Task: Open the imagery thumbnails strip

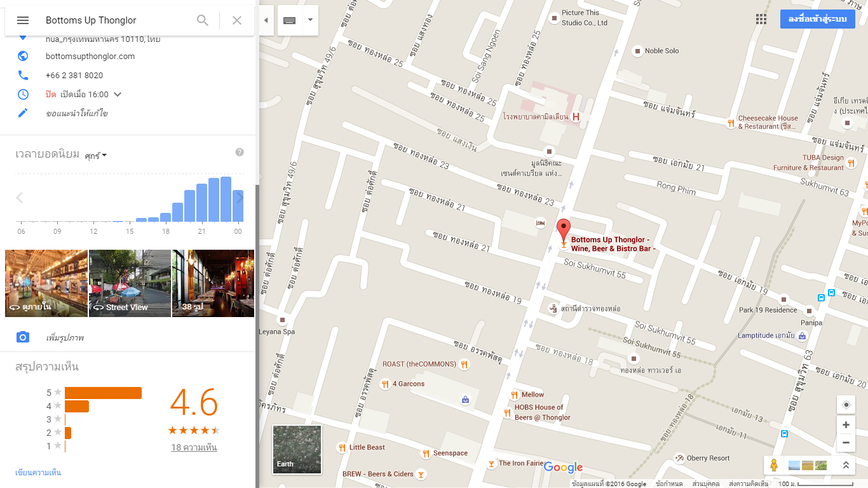Action: pyautogui.click(x=807, y=465)
